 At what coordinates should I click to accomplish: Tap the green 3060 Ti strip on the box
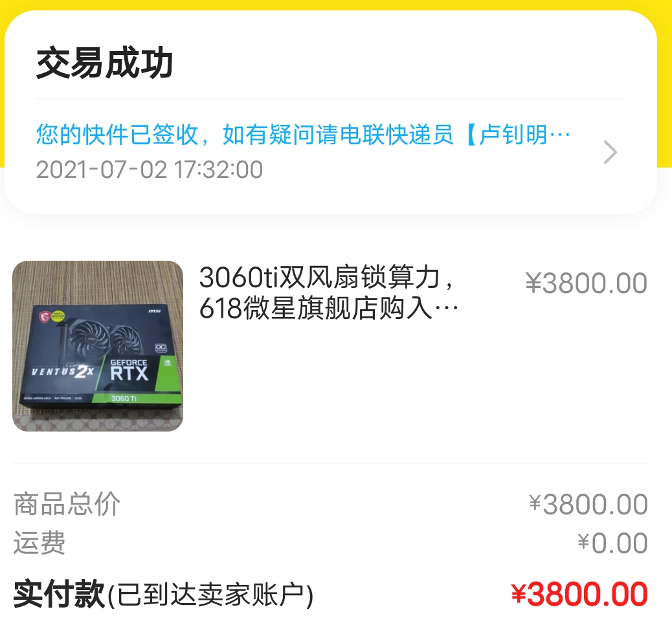click(x=137, y=399)
